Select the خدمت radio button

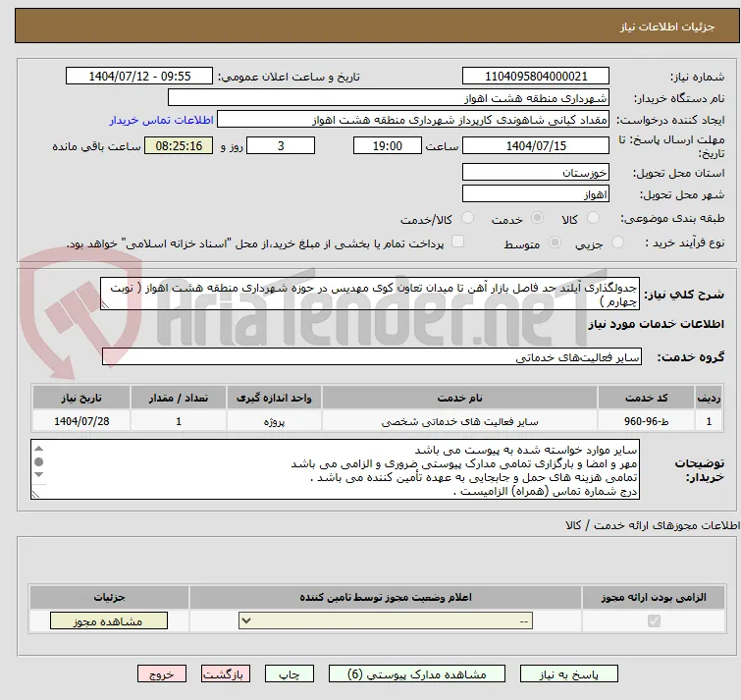(537, 218)
